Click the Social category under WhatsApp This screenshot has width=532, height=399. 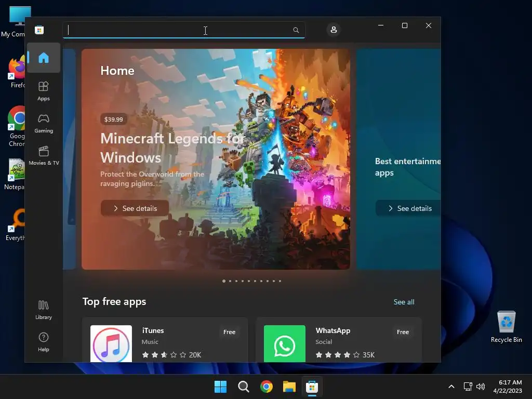pyautogui.click(x=324, y=342)
